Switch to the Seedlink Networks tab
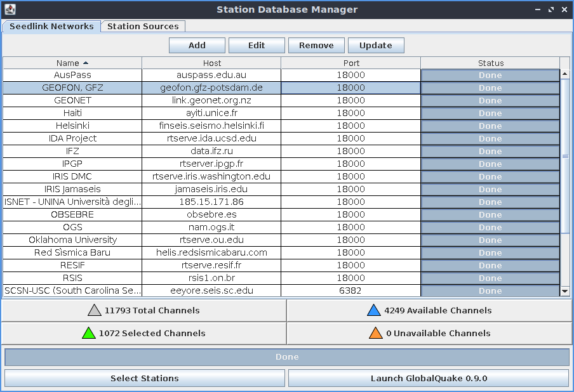 tap(51, 26)
